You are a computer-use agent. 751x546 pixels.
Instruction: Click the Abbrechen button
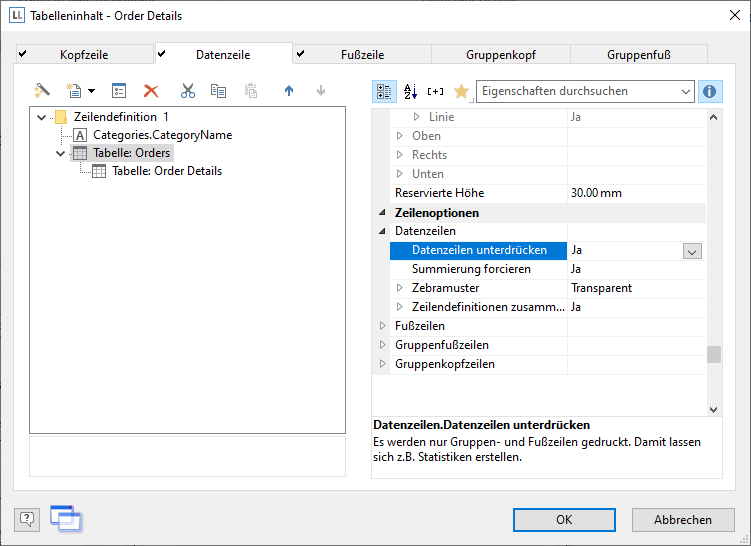pos(683,520)
